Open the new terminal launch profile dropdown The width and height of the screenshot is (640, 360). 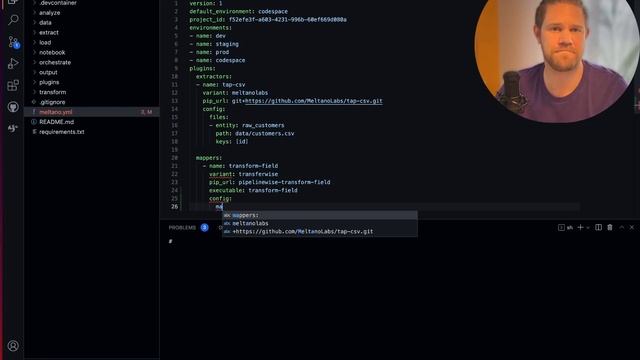pyautogui.click(x=588, y=228)
